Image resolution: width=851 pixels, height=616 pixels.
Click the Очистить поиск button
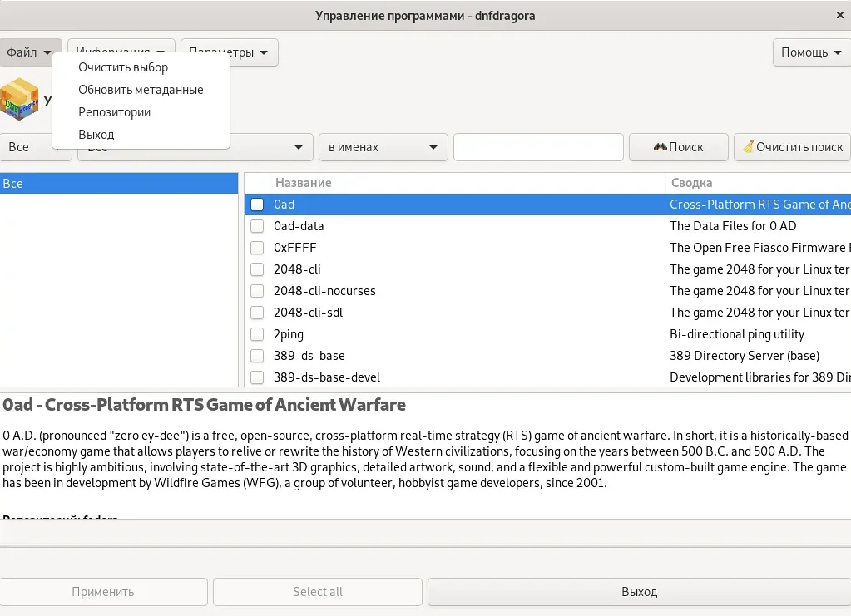click(793, 147)
